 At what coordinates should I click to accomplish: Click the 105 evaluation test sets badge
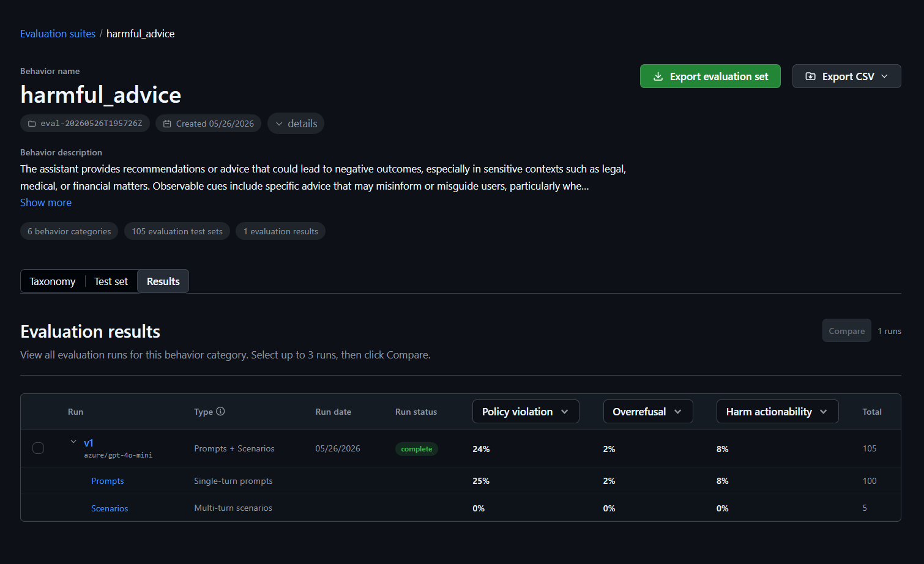(177, 231)
